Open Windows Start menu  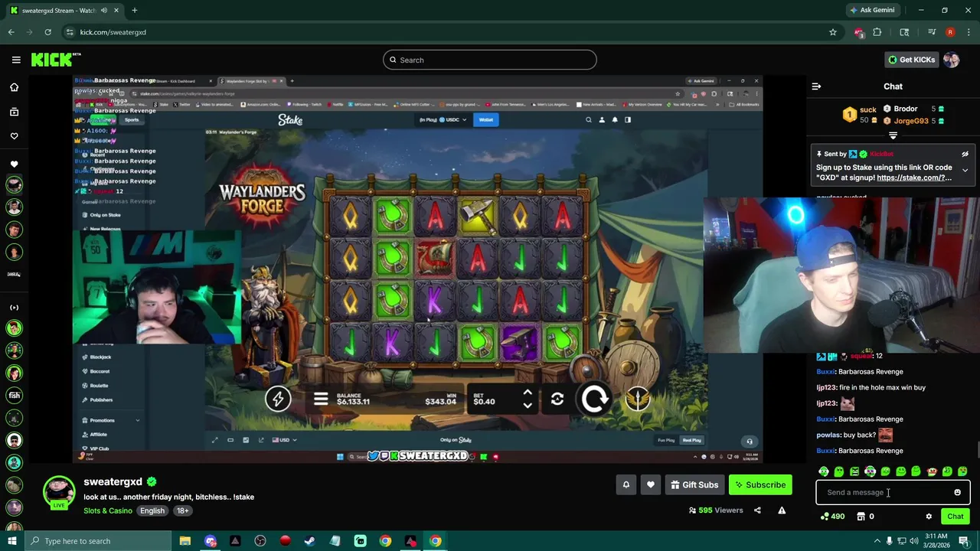11,541
